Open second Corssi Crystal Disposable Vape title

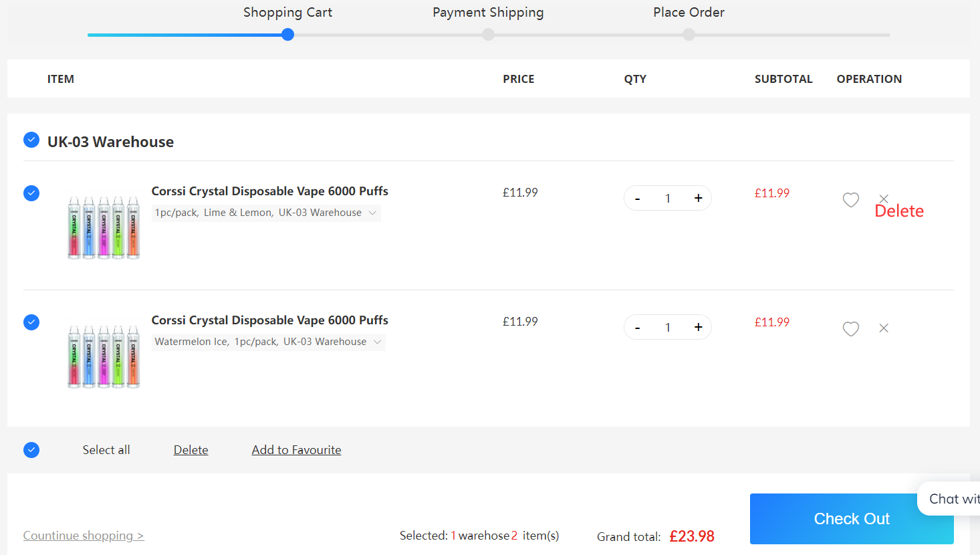270,320
